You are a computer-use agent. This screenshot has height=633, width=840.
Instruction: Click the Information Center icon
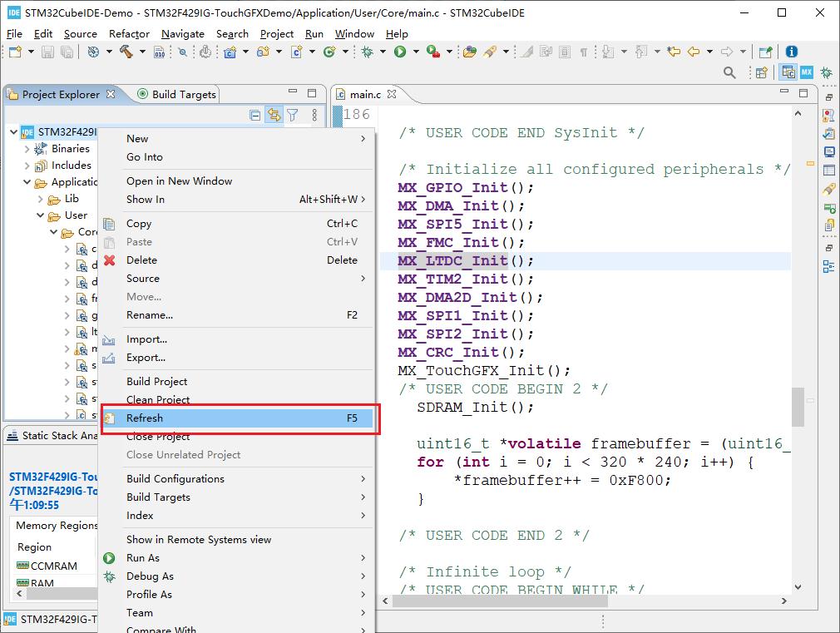(x=791, y=52)
